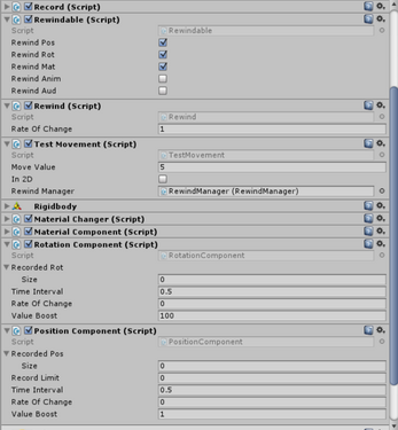Viewport: 398px width, 430px height.
Task: Click object picker for RotationComponent script field
Action: (x=382, y=255)
